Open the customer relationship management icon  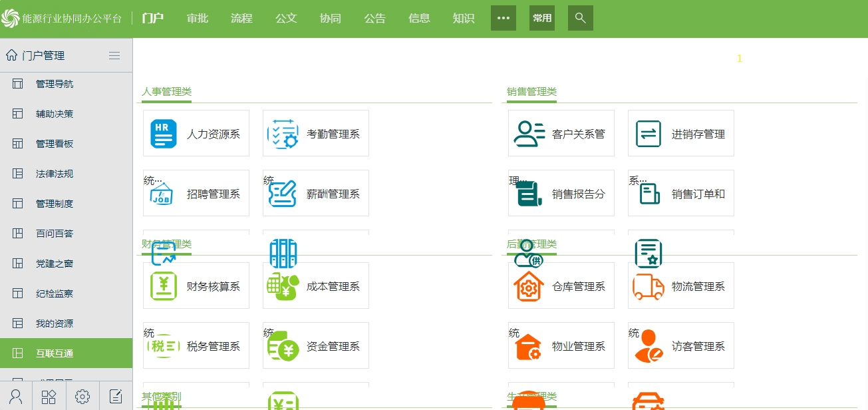coord(529,134)
